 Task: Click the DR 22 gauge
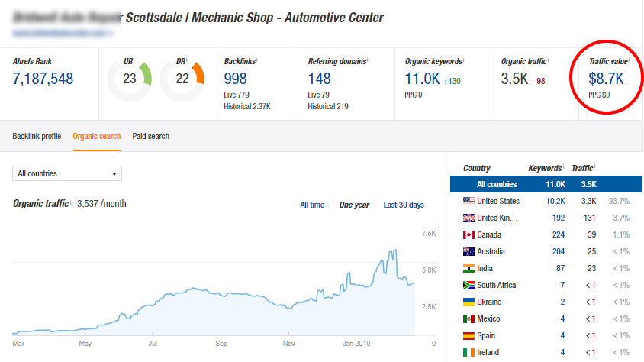pos(182,79)
